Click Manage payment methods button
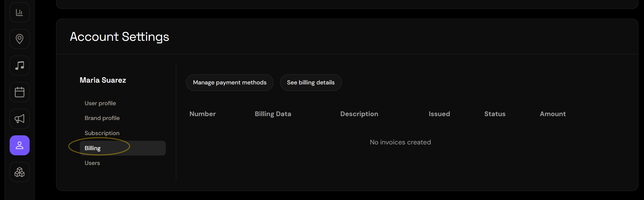 [x=230, y=83]
